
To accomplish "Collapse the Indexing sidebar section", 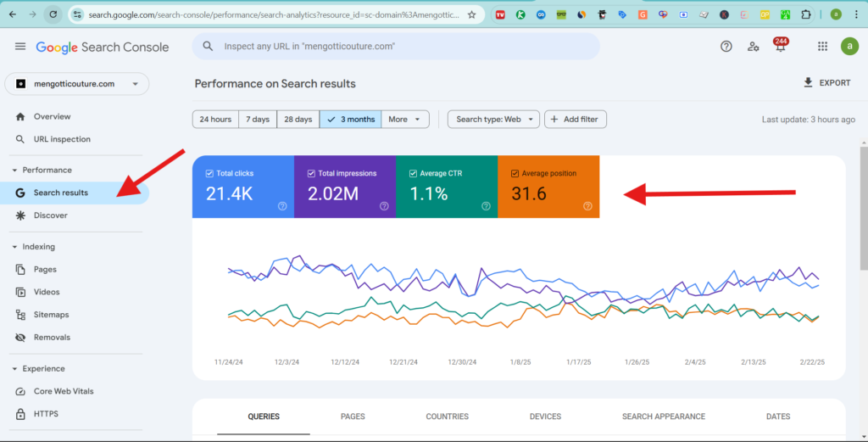I will pos(14,247).
